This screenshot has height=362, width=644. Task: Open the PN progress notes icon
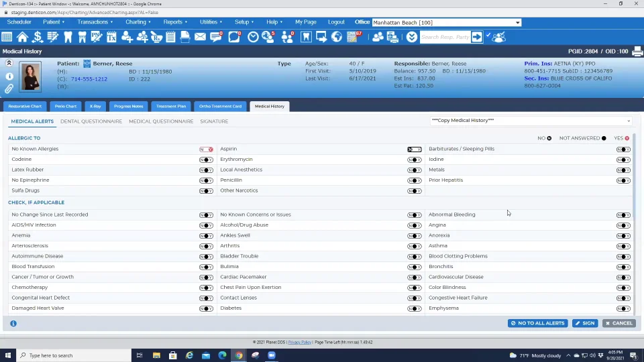97,37
